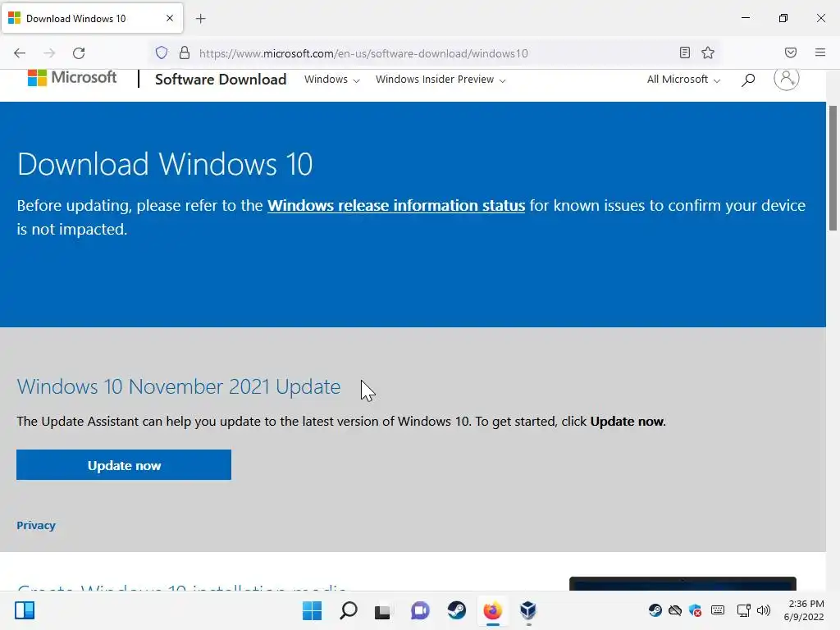The width and height of the screenshot is (840, 630).
Task: Open the Windows Start menu
Action: tap(313, 610)
